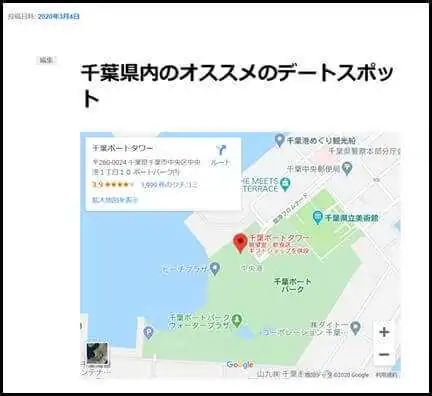Switch to satellite view thumbnail

(97, 354)
